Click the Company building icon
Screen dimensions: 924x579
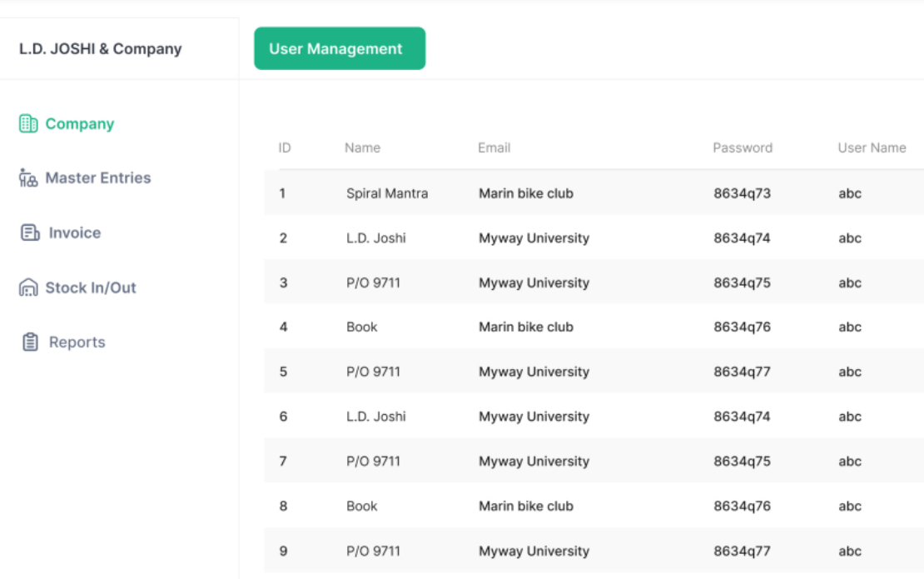point(28,124)
